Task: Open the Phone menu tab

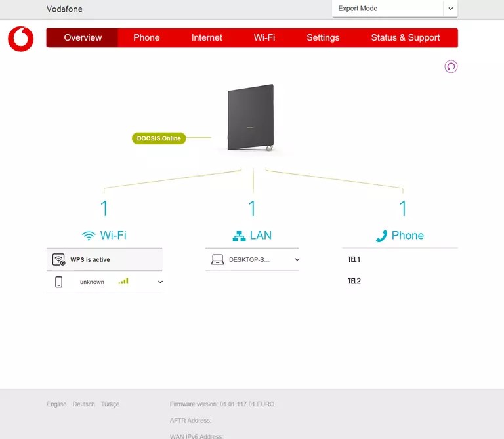Action: coord(146,37)
